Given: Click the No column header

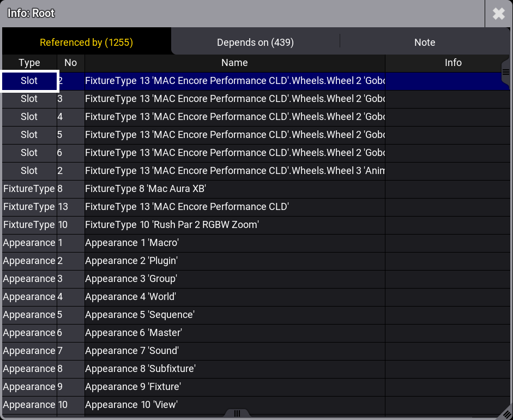Looking at the screenshot, I should click(x=70, y=63).
